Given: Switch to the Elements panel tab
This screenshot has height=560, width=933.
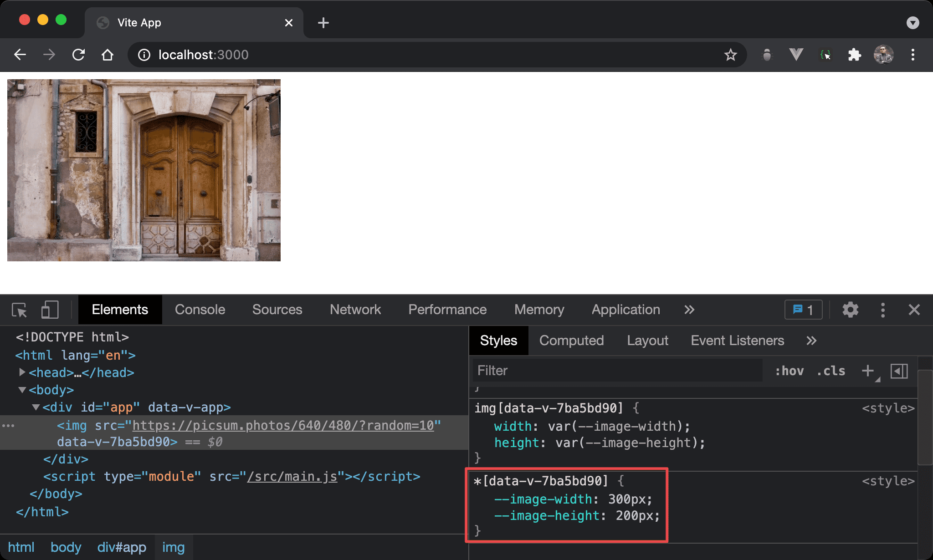Looking at the screenshot, I should tap(120, 310).
